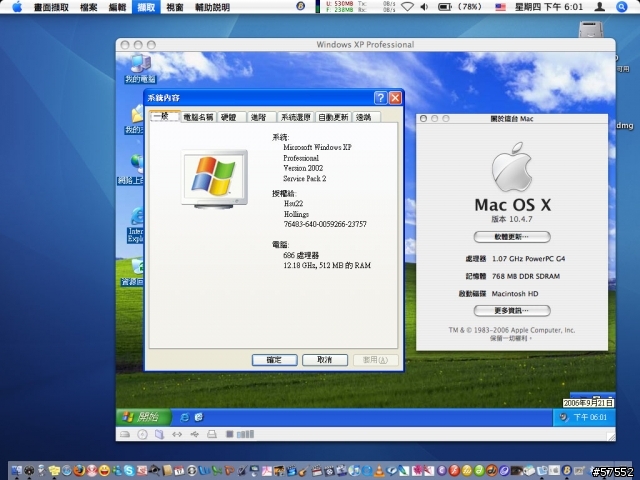Launch PowerPoint from the Dock
Screen dimensions: 640x480
pos(229,470)
